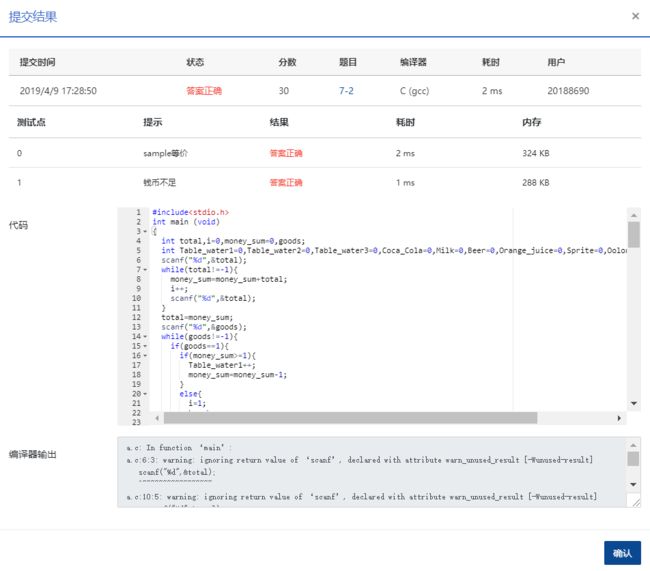Click the code editor scroll-down arrow
This screenshot has width=650, height=571.
[x=633, y=403]
